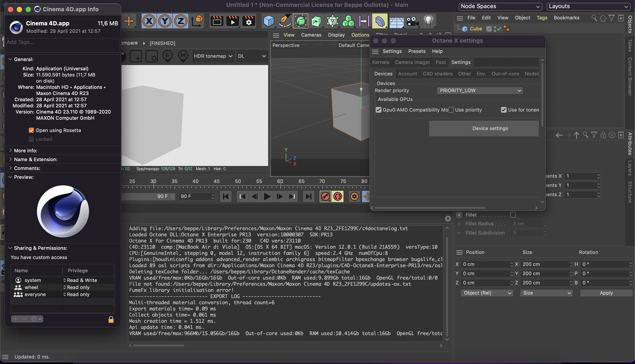635x364 pixels.
Task: Click the Device settings button
Action: pyautogui.click(x=489, y=129)
